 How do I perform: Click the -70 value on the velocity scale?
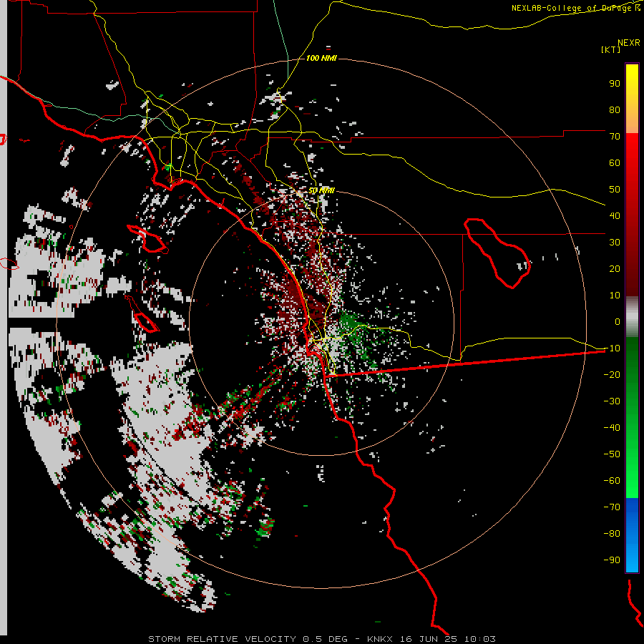coord(612,507)
